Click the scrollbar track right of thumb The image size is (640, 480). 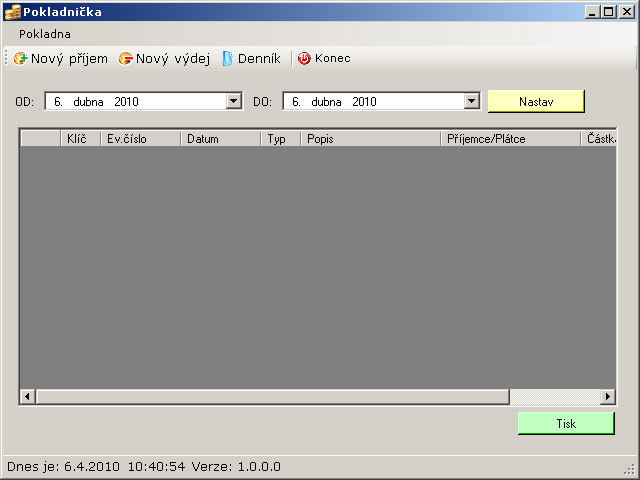click(555, 396)
